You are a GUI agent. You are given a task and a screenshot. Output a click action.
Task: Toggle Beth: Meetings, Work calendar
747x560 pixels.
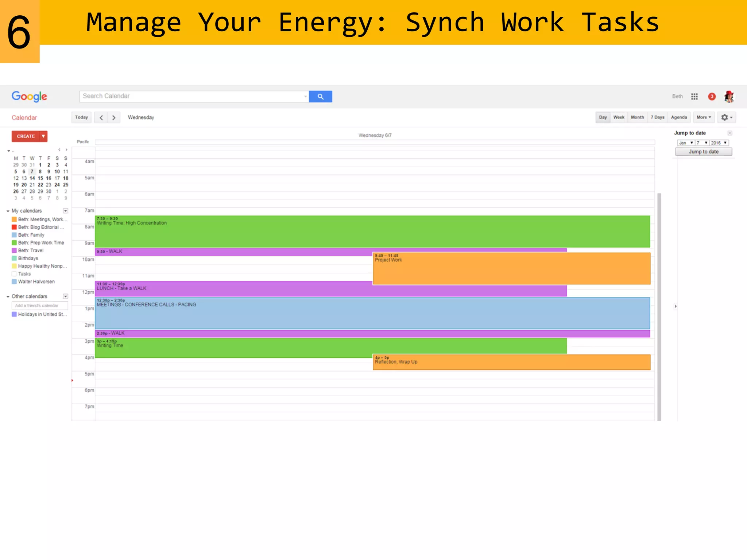pyautogui.click(x=14, y=219)
